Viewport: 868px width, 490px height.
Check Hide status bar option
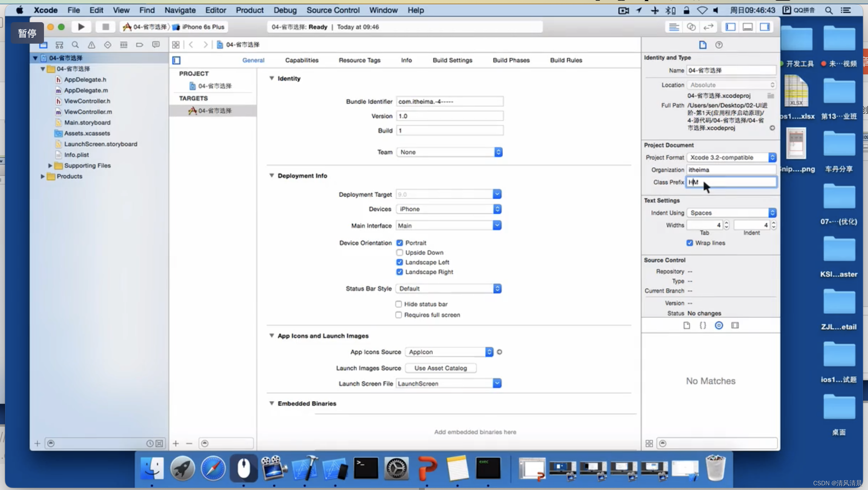[398, 304]
